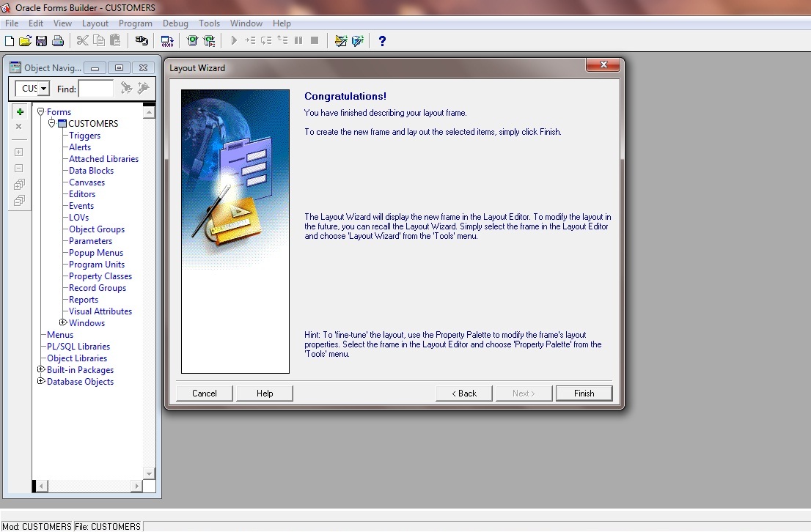Open the Tools menu
Viewport: 811px width, 532px height.
point(210,23)
